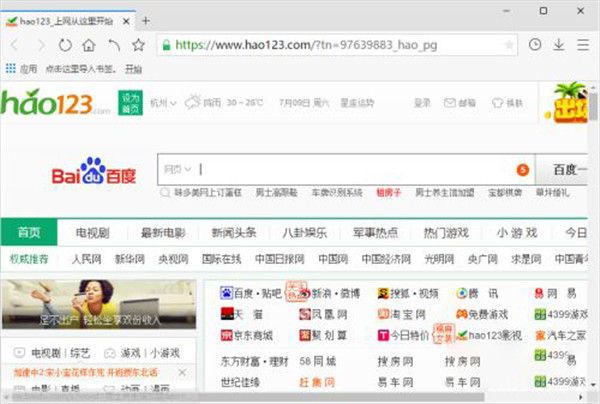Select the 电视剧 navigation tab
This screenshot has width=600, height=404.
pos(92,233)
